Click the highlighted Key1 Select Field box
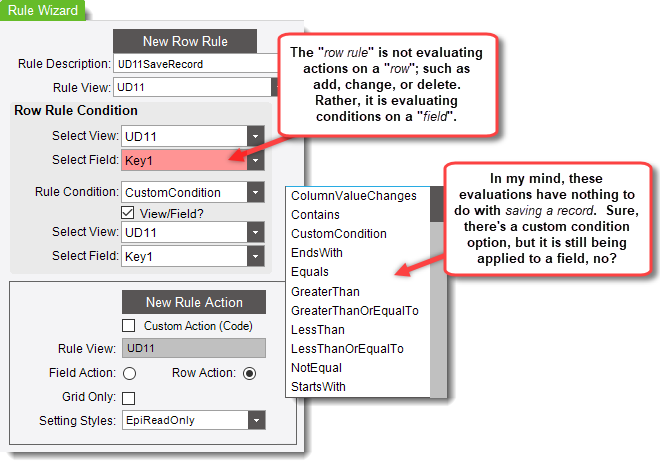The height and width of the screenshot is (467, 660). [x=184, y=160]
